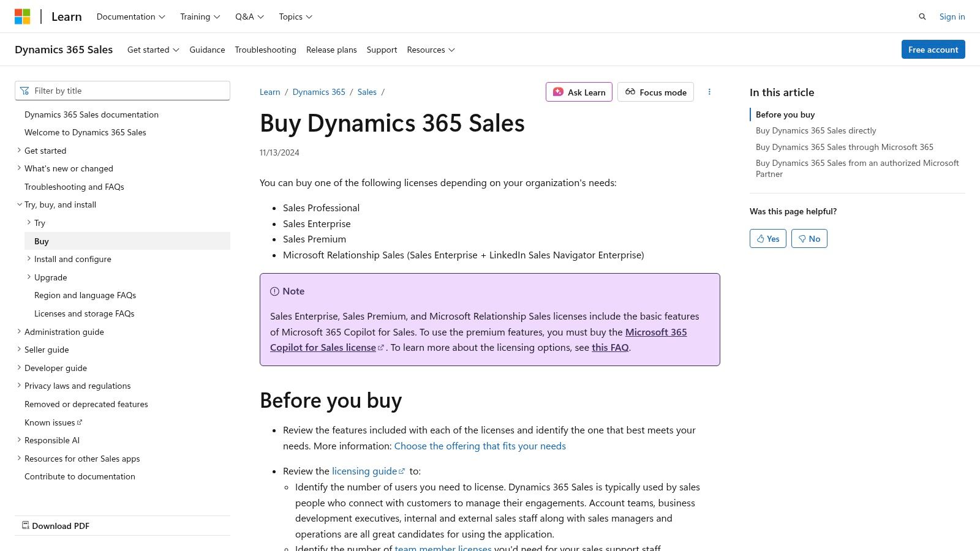980x551 pixels.
Task: Mark the page helpful with Yes
Action: coord(767,238)
